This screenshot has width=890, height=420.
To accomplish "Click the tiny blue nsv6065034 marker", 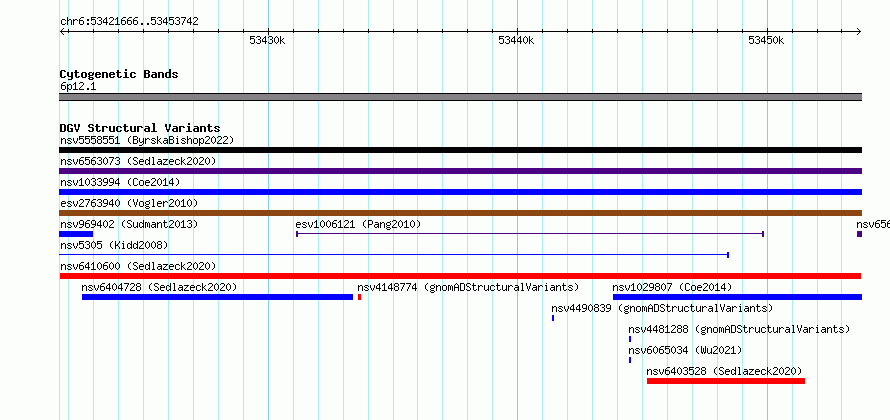I will coord(629,360).
